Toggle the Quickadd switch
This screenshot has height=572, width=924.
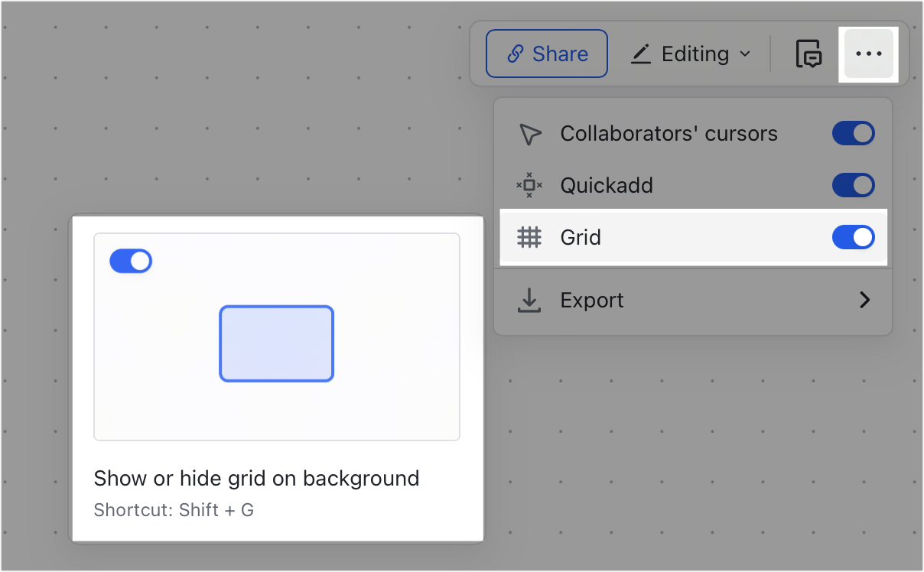tap(854, 185)
